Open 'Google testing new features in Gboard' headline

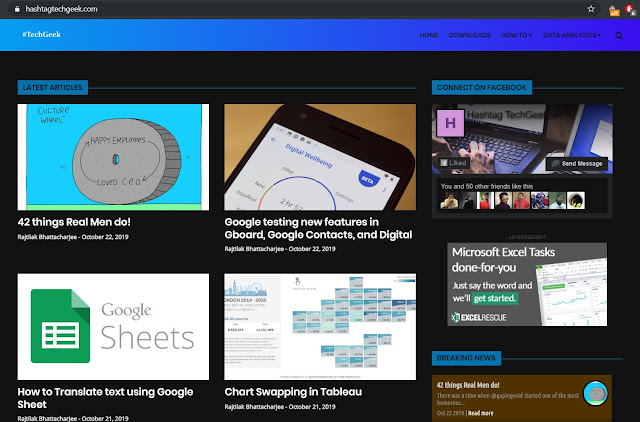318,228
